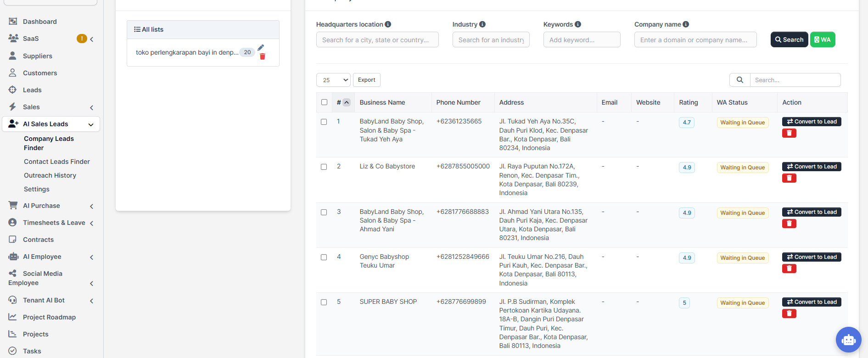Delete the SUPER BABY SHOP row
The height and width of the screenshot is (358, 868).
[x=789, y=313]
